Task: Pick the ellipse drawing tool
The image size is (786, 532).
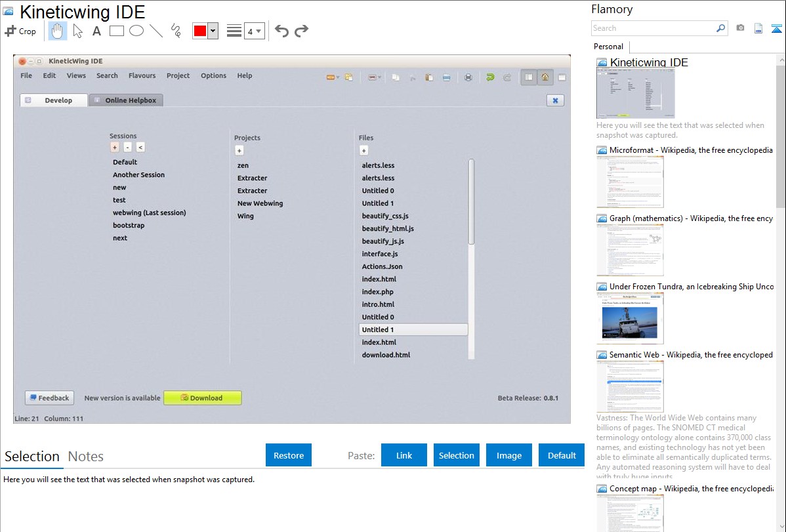Action: 136,31
